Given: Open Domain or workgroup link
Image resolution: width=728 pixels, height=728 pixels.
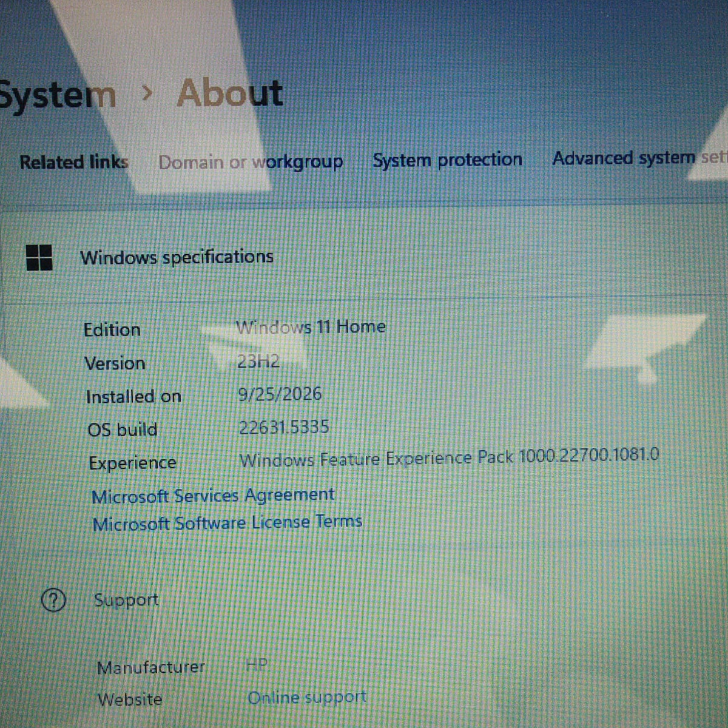Looking at the screenshot, I should point(251,162).
